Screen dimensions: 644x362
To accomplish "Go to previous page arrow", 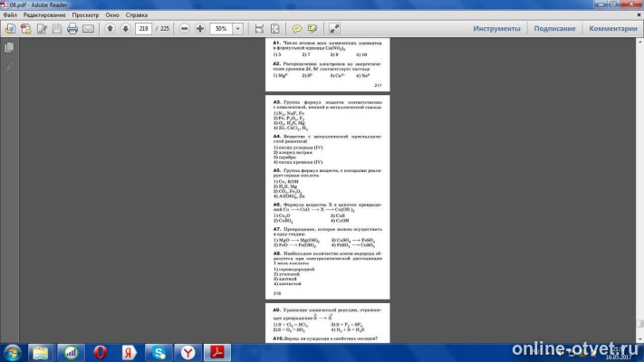I will click(x=111, y=29).
